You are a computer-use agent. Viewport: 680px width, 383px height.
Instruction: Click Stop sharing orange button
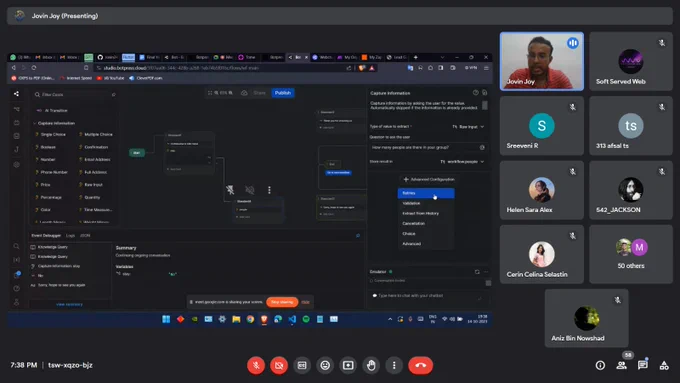coord(282,302)
